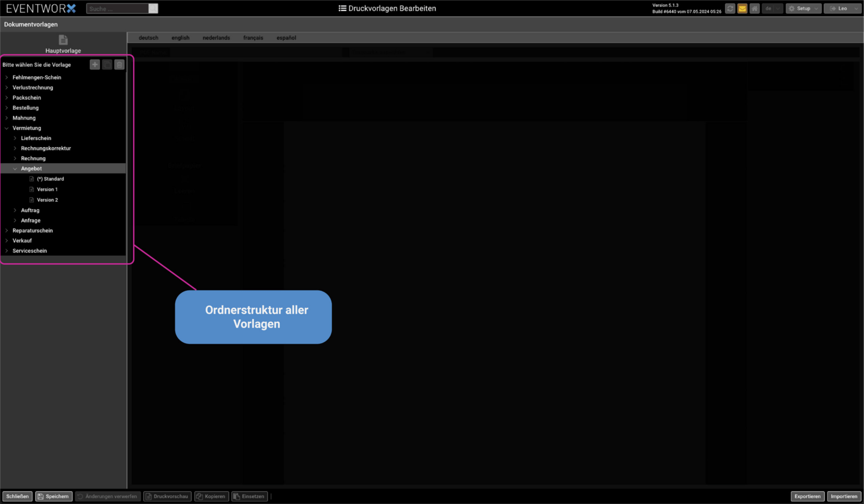Click the search magnifier icon
The image size is (864, 504).
point(153,9)
